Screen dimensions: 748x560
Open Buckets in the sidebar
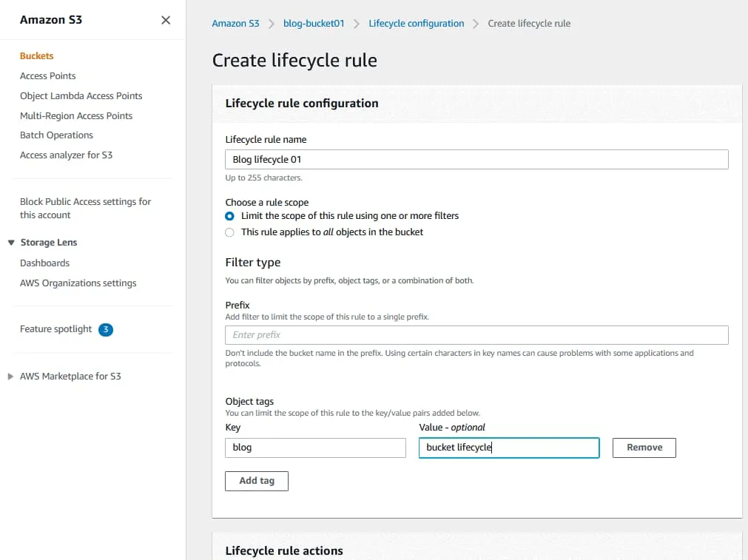click(x=36, y=56)
